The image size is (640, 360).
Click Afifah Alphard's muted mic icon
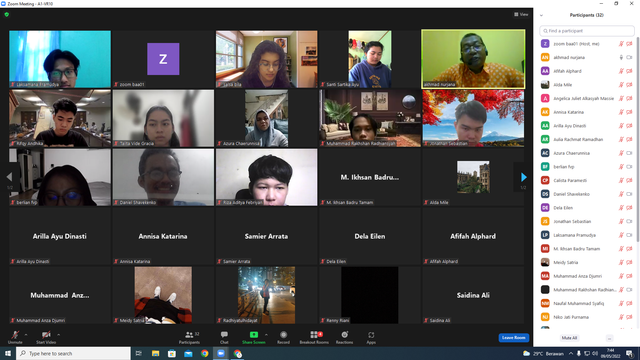pyautogui.click(x=621, y=71)
